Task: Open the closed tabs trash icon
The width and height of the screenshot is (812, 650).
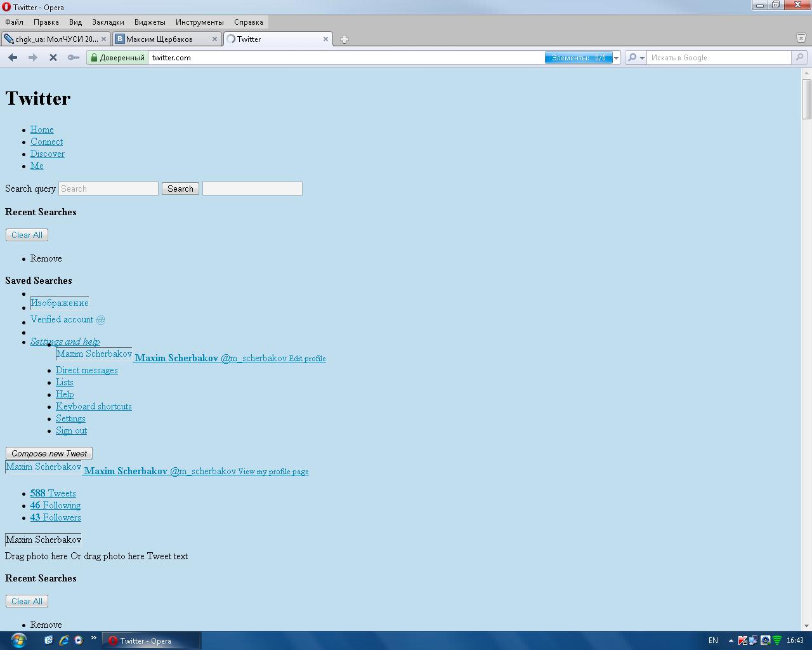Action: (x=801, y=38)
